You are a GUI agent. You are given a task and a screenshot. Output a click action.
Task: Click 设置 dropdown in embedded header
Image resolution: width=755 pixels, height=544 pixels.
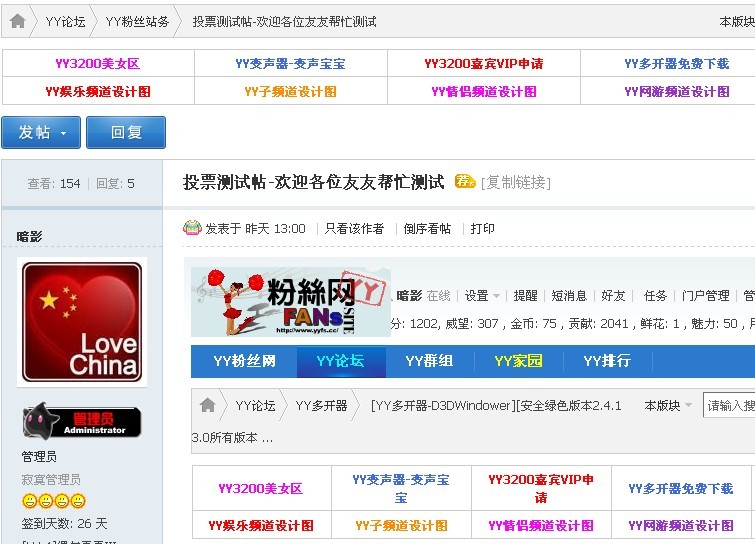[482, 296]
